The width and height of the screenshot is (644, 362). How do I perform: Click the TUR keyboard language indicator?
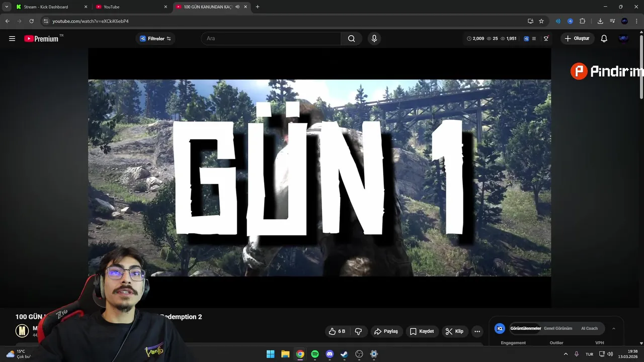[x=589, y=354]
